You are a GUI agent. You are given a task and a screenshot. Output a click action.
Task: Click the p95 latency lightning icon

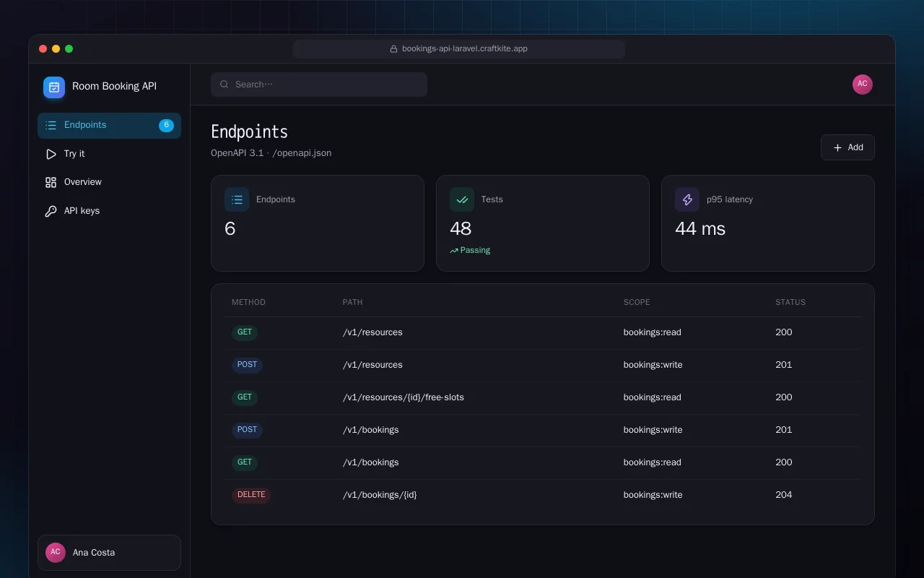pyautogui.click(x=687, y=199)
